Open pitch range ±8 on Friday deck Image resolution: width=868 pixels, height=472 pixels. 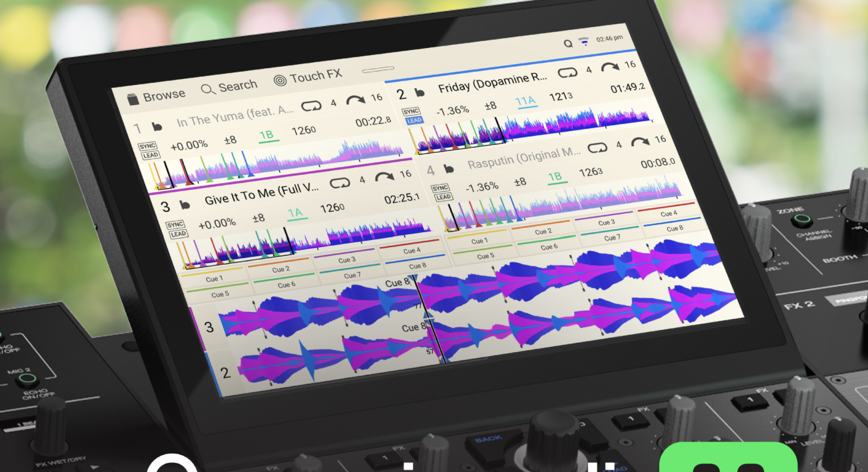(491, 106)
